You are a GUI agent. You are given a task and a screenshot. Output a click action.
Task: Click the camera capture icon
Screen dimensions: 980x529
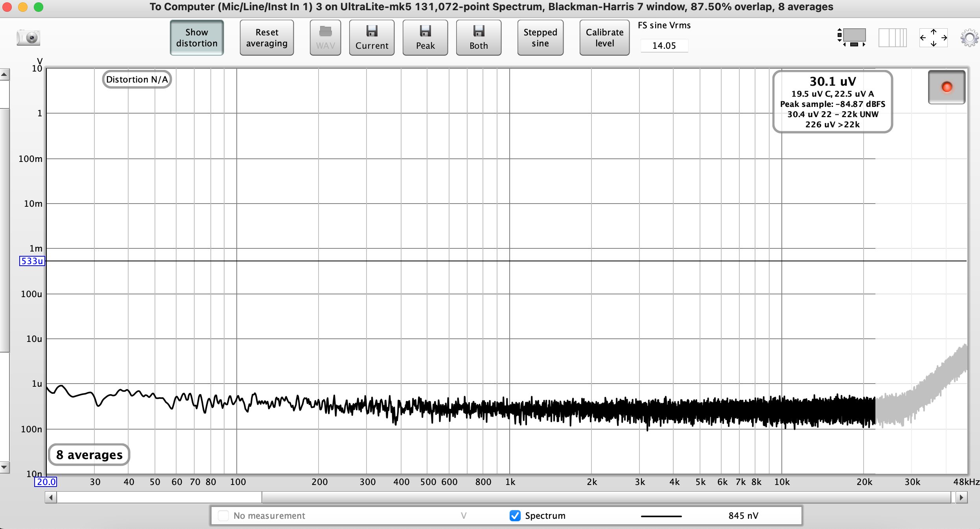click(x=28, y=38)
